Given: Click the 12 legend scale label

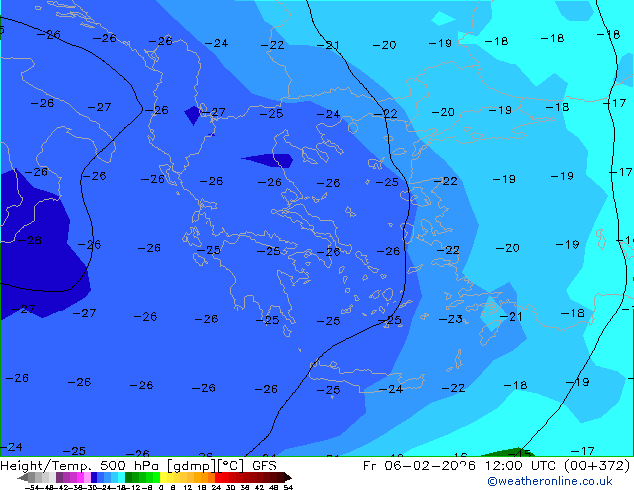Looking at the screenshot, I should click(188, 488).
